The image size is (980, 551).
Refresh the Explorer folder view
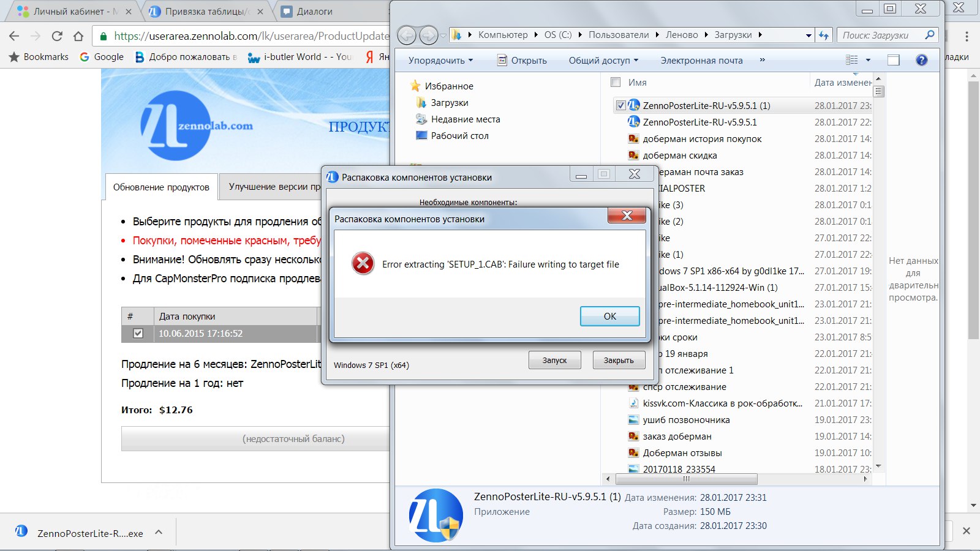point(824,36)
